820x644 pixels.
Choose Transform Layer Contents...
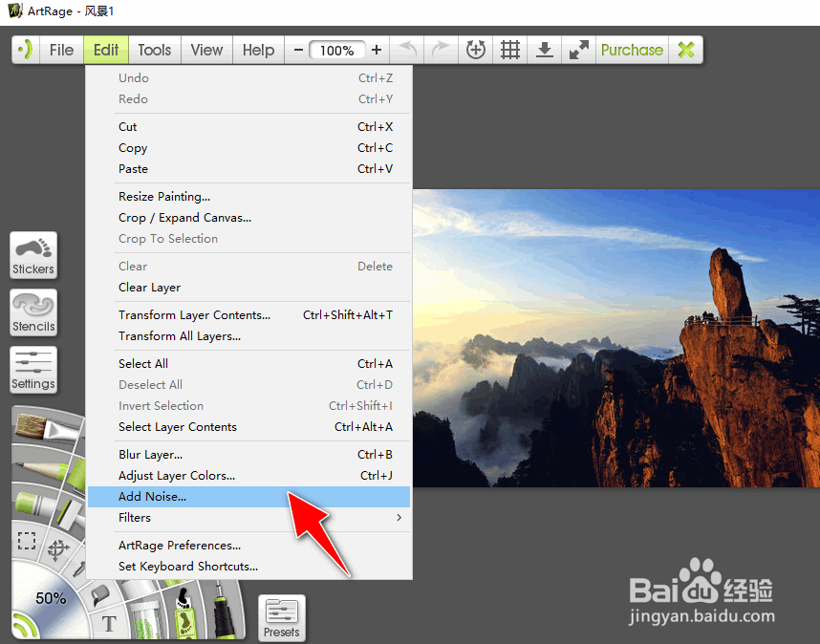tap(248, 315)
